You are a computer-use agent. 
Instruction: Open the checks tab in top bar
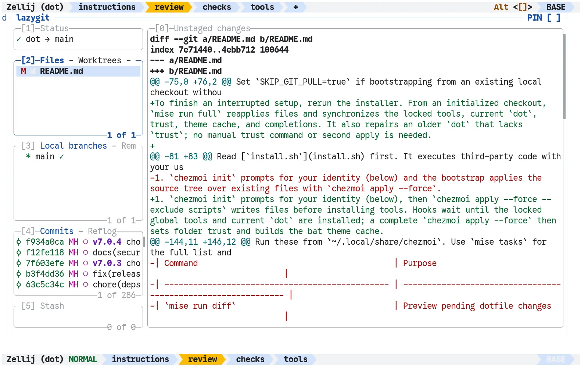coord(217,7)
